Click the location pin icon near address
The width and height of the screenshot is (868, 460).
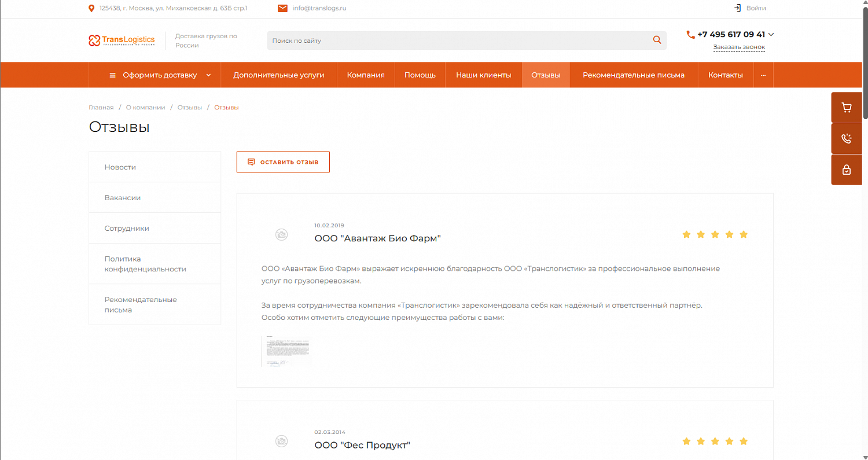tap(91, 8)
